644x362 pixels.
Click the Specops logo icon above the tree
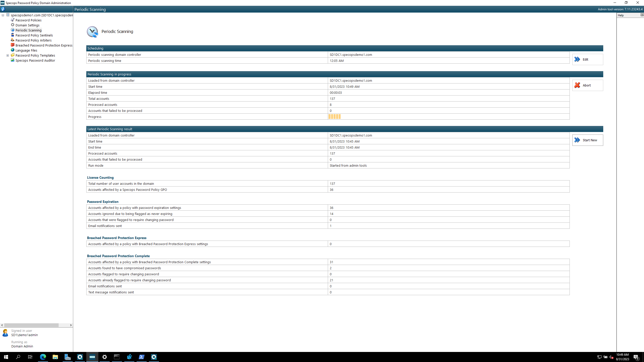point(3,9)
